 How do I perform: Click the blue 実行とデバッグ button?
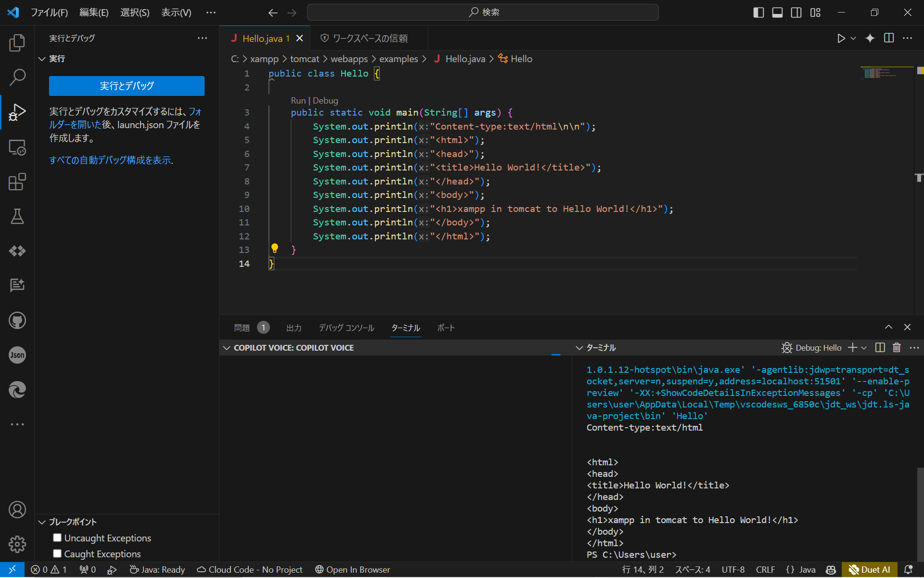click(x=127, y=86)
